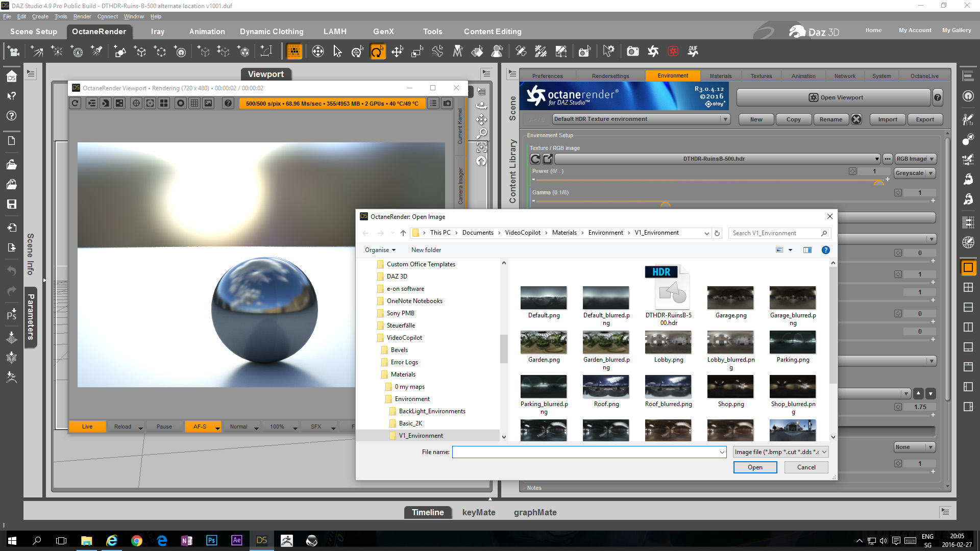The height and width of the screenshot is (551, 980).
Task: Click the save render camera icon
Action: tap(447, 104)
